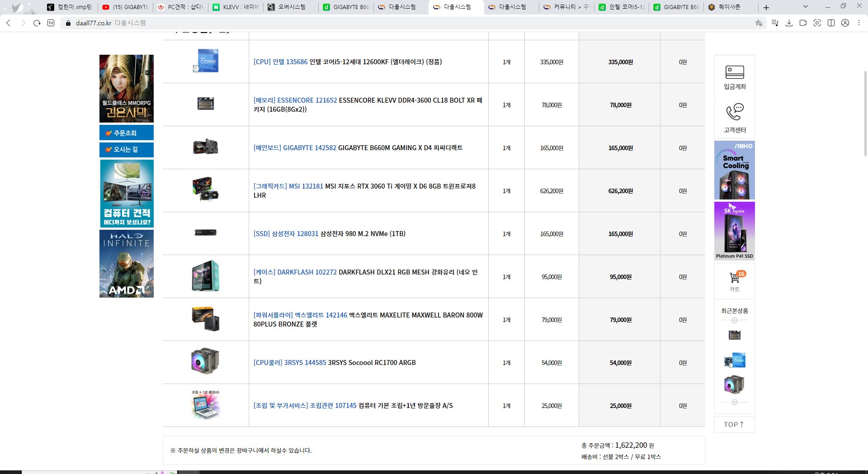Click the assembly service product image

[x=206, y=404]
